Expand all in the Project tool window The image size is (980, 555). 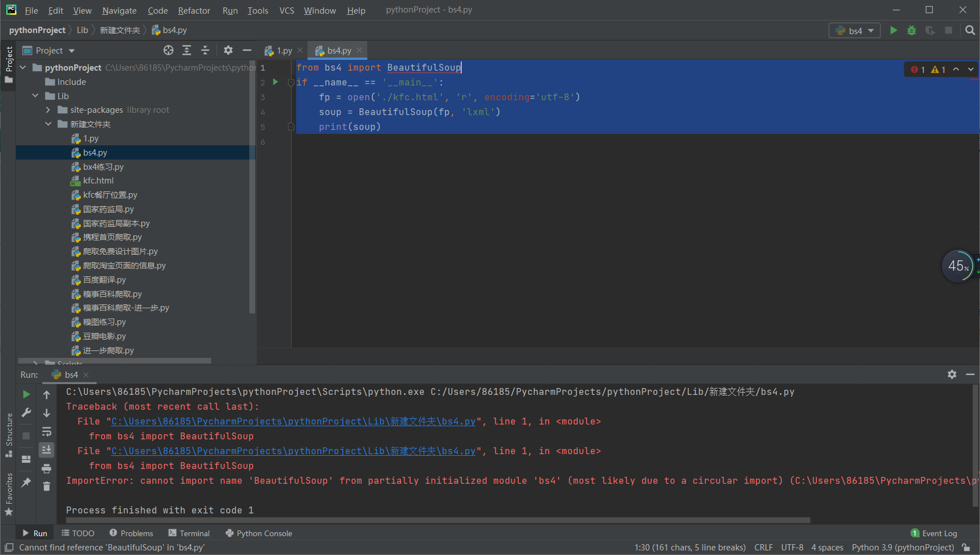tap(186, 50)
